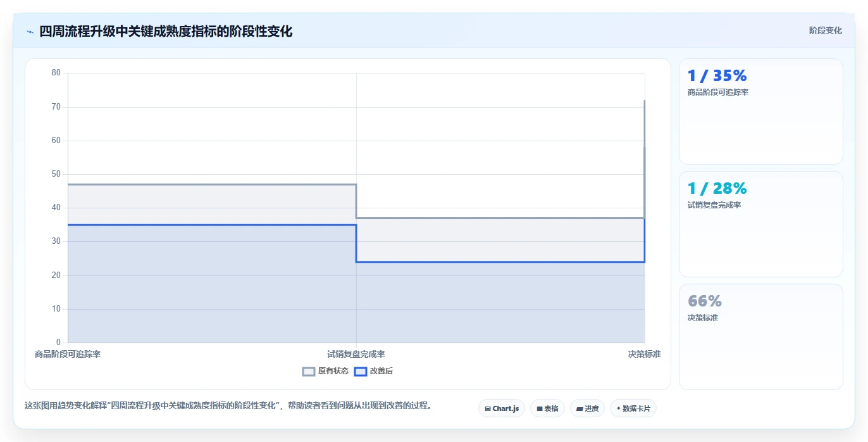The height and width of the screenshot is (442, 868).
Task: Click the 试销复盘完成率 card caption
Action: pos(714,205)
